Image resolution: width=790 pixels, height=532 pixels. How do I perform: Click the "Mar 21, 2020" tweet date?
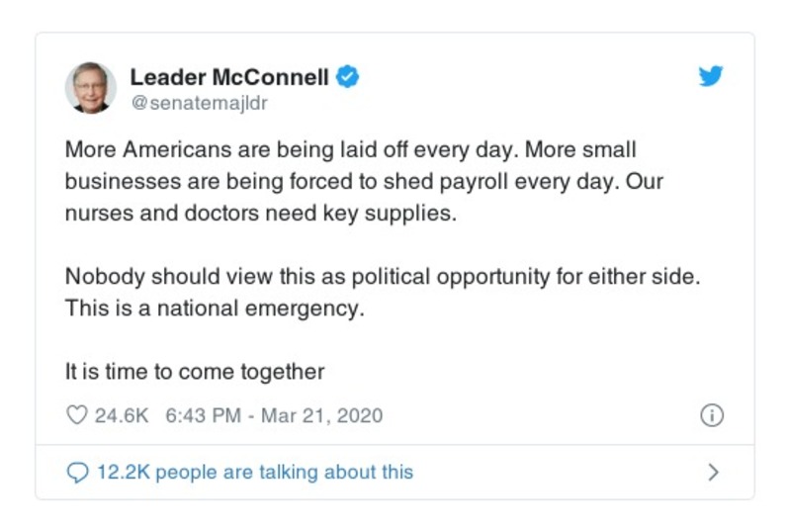pos(321,415)
